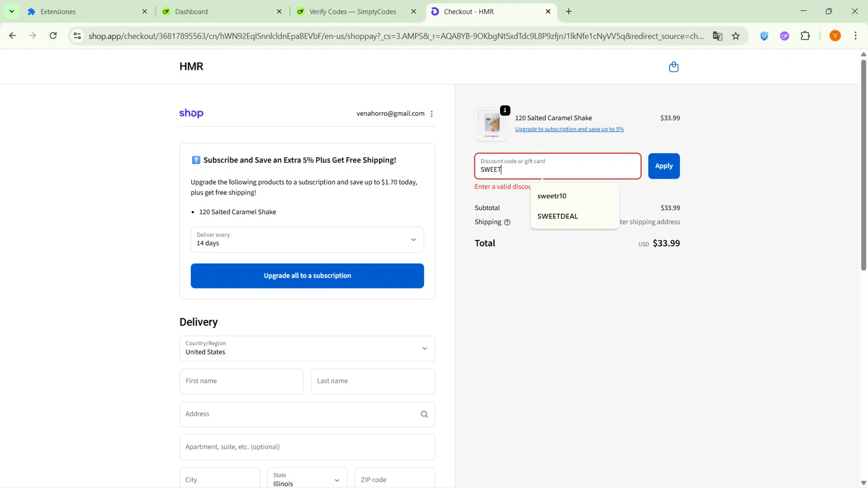
Task: Open the State Illinois dropdown
Action: pyautogui.click(x=307, y=479)
